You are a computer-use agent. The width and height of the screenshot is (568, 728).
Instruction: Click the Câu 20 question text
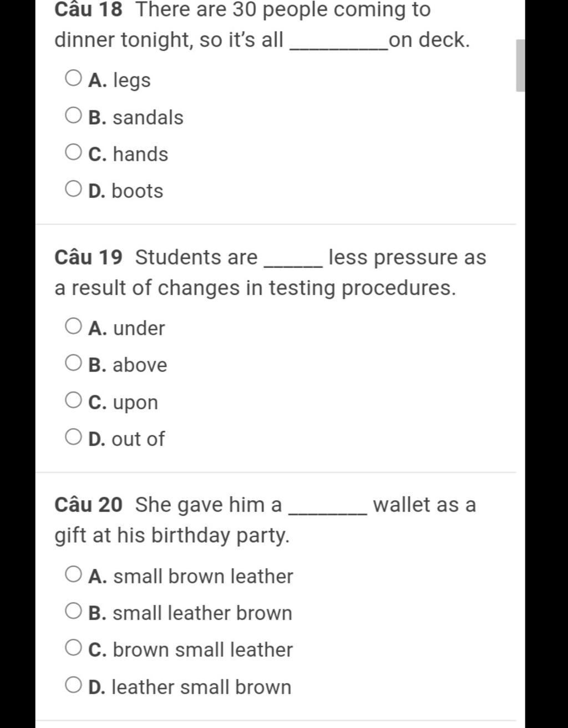tap(265, 520)
